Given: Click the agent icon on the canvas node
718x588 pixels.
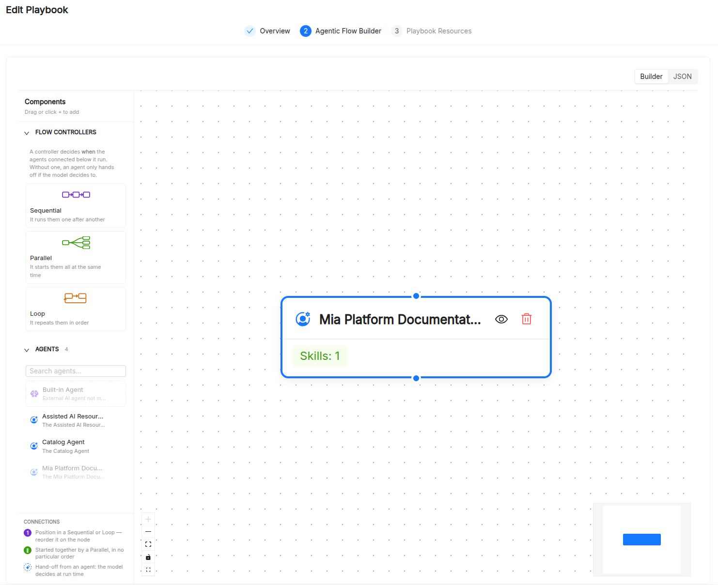Looking at the screenshot, I should 303,319.
